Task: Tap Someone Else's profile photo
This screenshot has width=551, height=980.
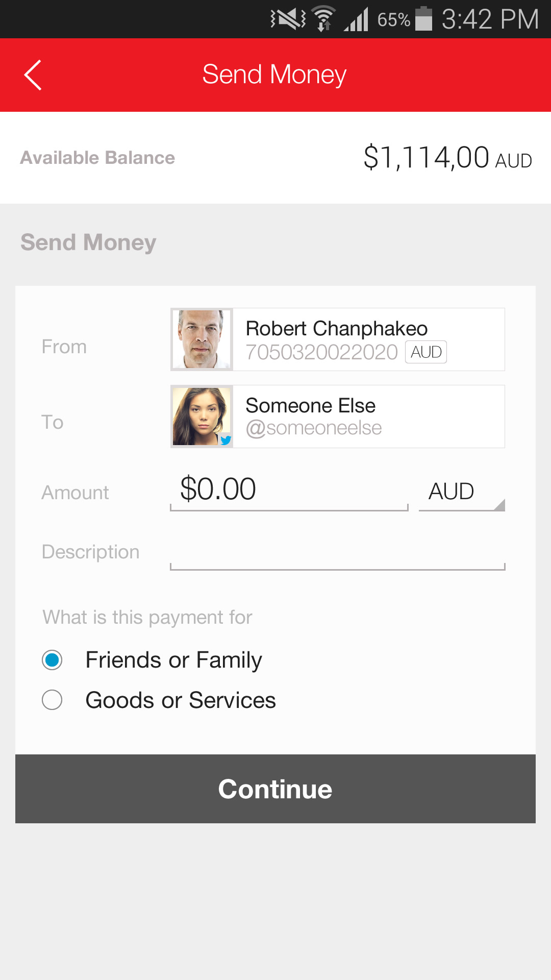Action: coord(201,416)
